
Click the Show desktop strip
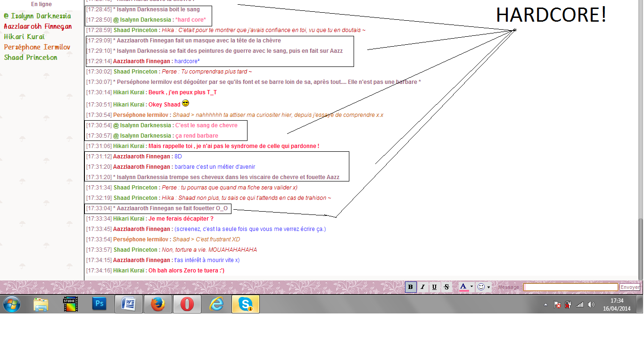pyautogui.click(x=641, y=304)
